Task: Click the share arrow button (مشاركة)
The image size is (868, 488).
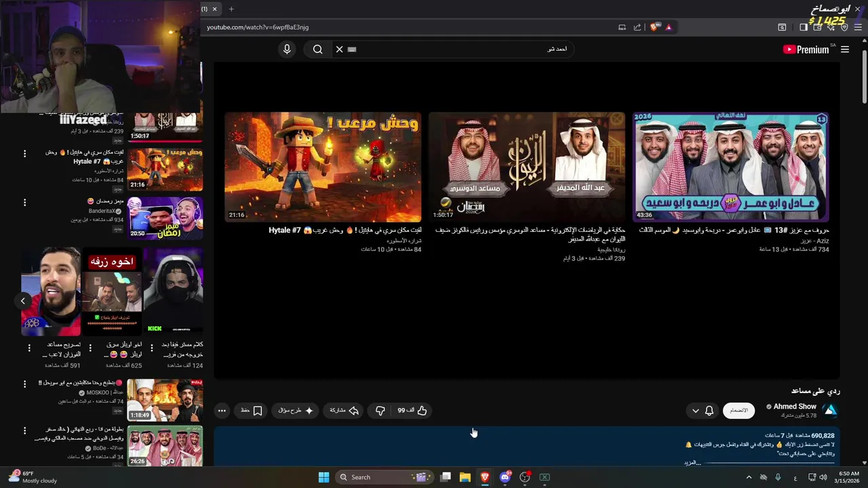Action: tap(344, 410)
